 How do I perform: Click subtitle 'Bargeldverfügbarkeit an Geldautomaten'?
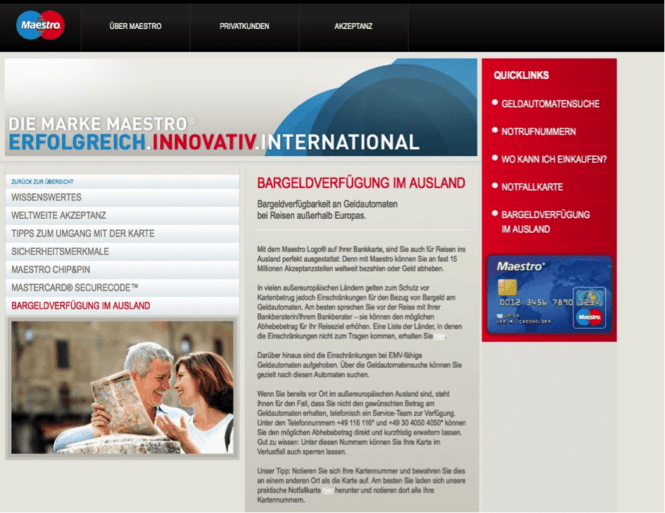[327, 204]
